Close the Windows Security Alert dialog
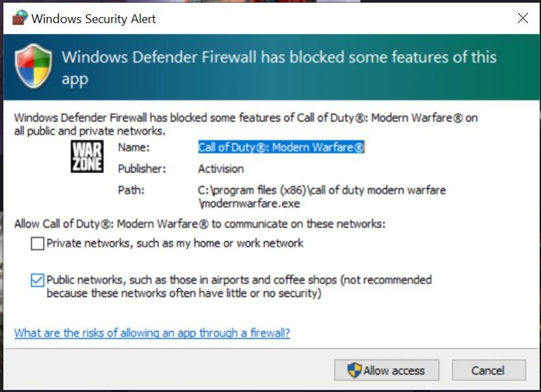The width and height of the screenshot is (541, 392). tap(523, 18)
